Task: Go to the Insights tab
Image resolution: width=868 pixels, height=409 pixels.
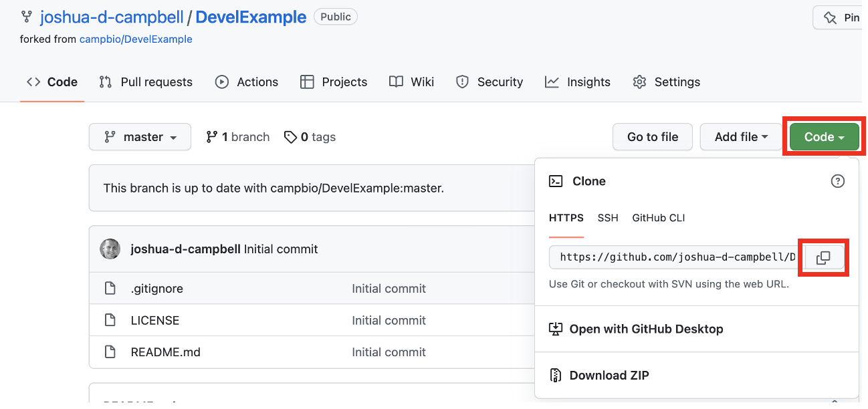Action: [x=578, y=82]
